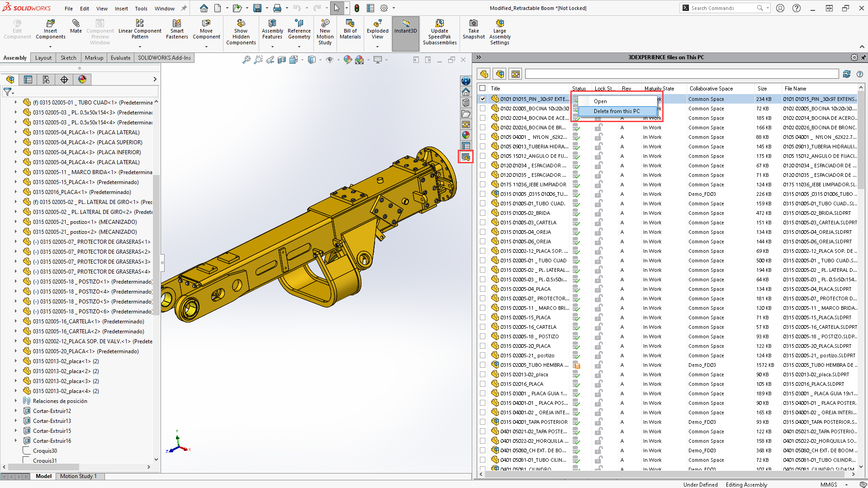Expand the Cortar-Extruir12 feature node
This screenshot has width=868, height=488.
[16, 411]
